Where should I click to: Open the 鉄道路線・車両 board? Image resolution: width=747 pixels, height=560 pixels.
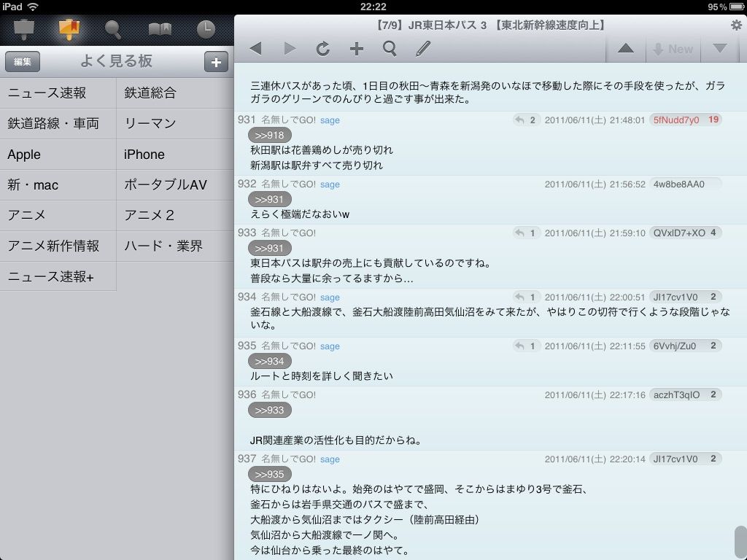(58, 124)
